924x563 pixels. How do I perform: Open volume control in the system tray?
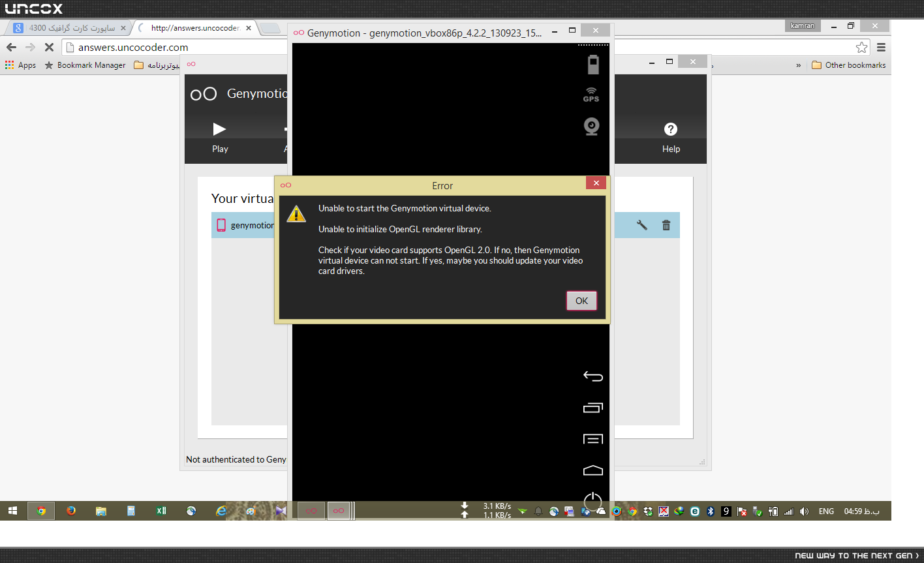pyautogui.click(x=805, y=511)
